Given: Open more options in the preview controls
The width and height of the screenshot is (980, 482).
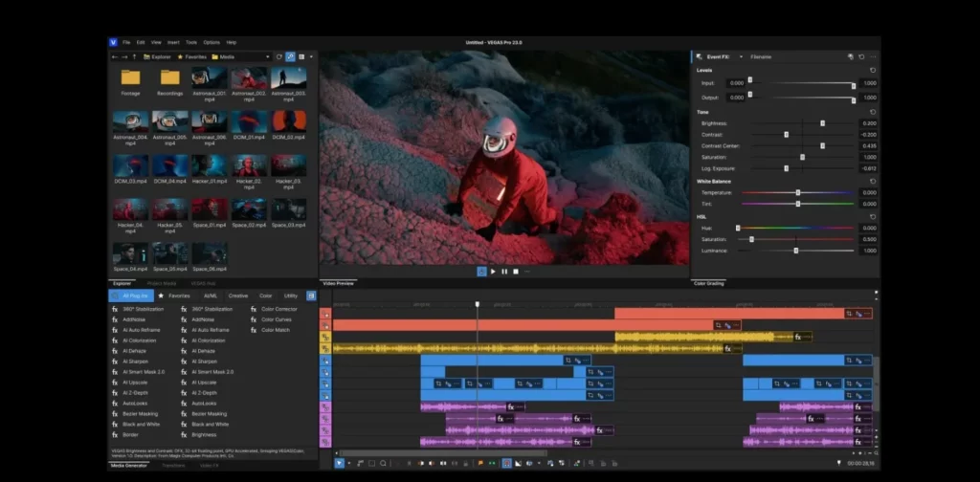Looking at the screenshot, I should coord(527,272).
